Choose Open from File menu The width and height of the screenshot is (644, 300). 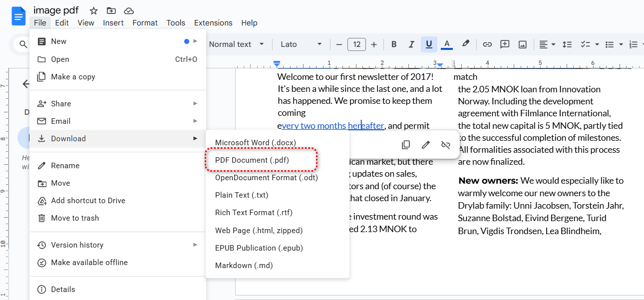click(x=118, y=59)
